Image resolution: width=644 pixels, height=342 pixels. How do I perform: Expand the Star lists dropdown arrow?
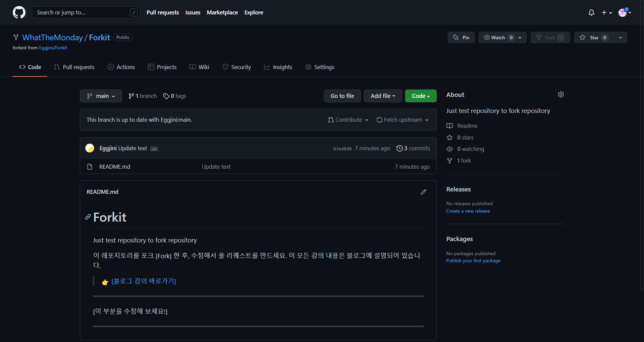point(621,37)
